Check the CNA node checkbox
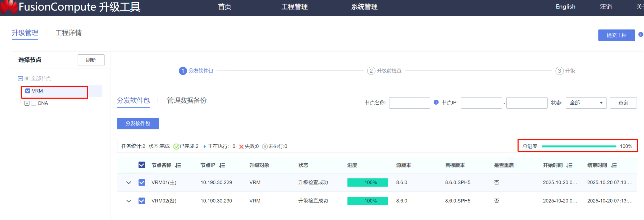Viewport: 644px width, 220px height. 34,103
